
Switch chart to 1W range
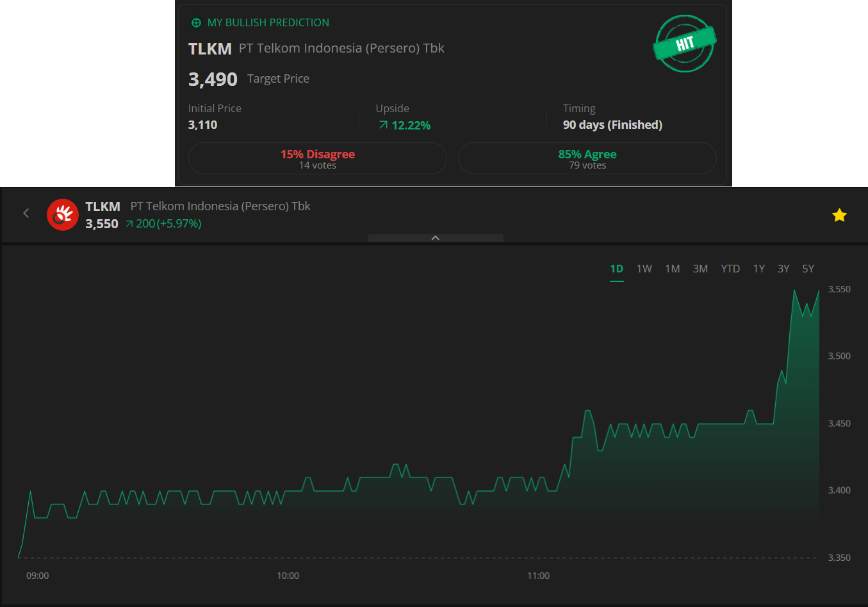coord(644,269)
